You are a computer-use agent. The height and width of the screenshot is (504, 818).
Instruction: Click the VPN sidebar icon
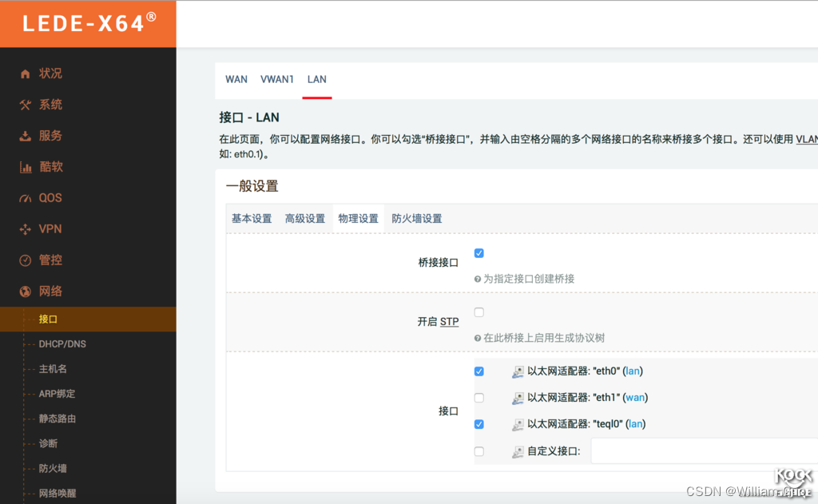[x=26, y=229]
